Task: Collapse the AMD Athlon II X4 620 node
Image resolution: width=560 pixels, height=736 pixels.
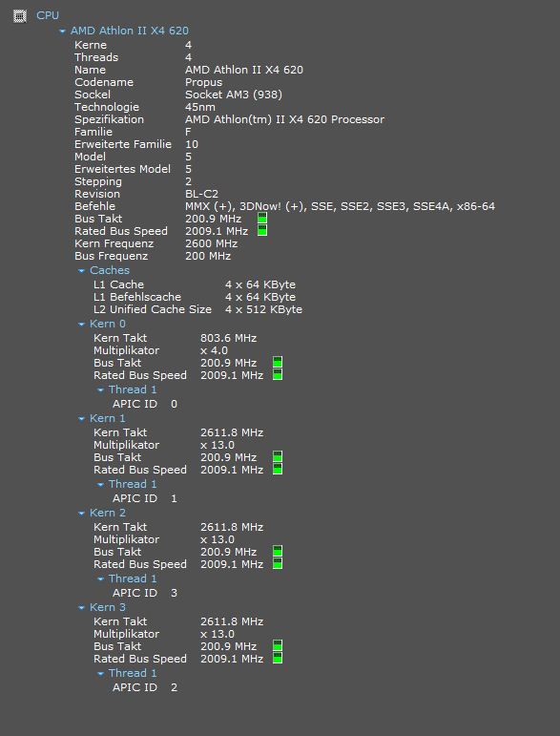Action: coord(62,31)
